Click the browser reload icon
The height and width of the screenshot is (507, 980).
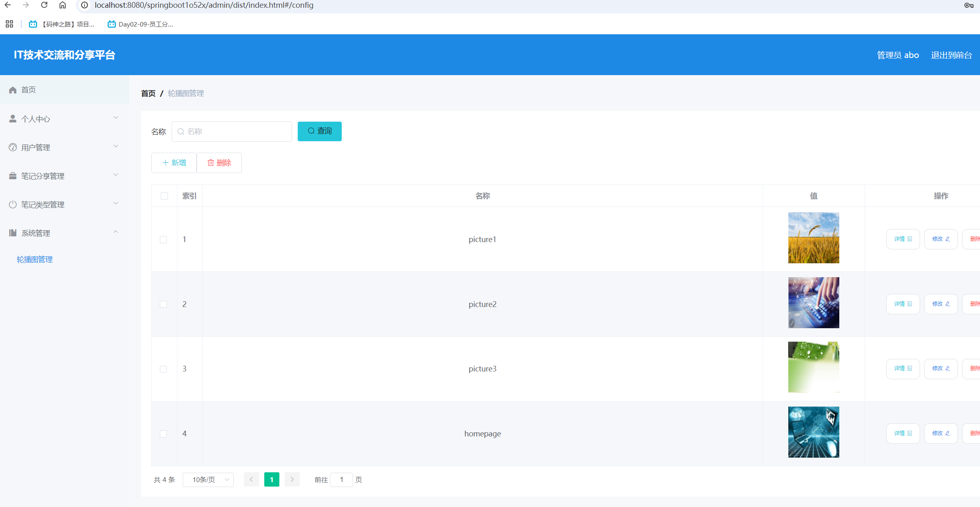[x=44, y=5]
